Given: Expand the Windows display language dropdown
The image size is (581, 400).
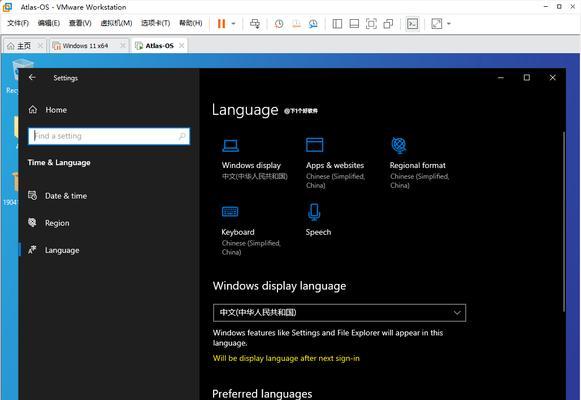Looking at the screenshot, I should click(x=339, y=313).
